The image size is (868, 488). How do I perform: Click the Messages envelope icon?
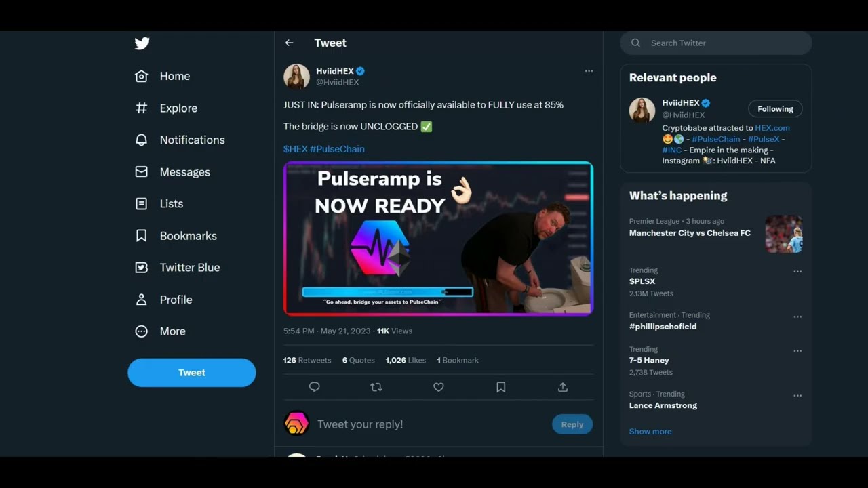[x=142, y=172]
